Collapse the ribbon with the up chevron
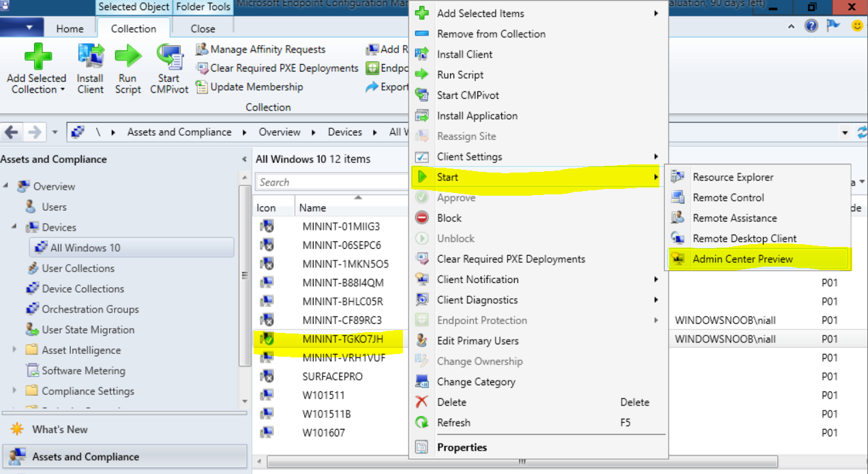The image size is (868, 474). (x=791, y=27)
